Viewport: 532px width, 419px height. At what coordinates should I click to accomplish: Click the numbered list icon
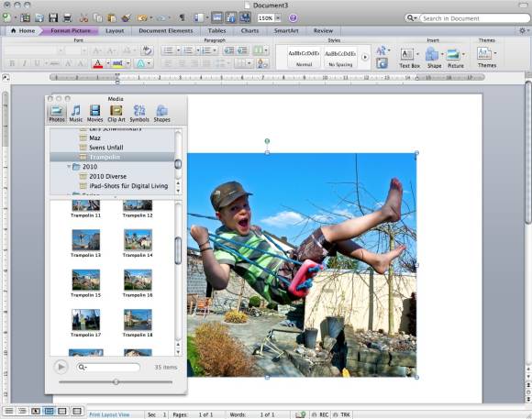click(188, 50)
